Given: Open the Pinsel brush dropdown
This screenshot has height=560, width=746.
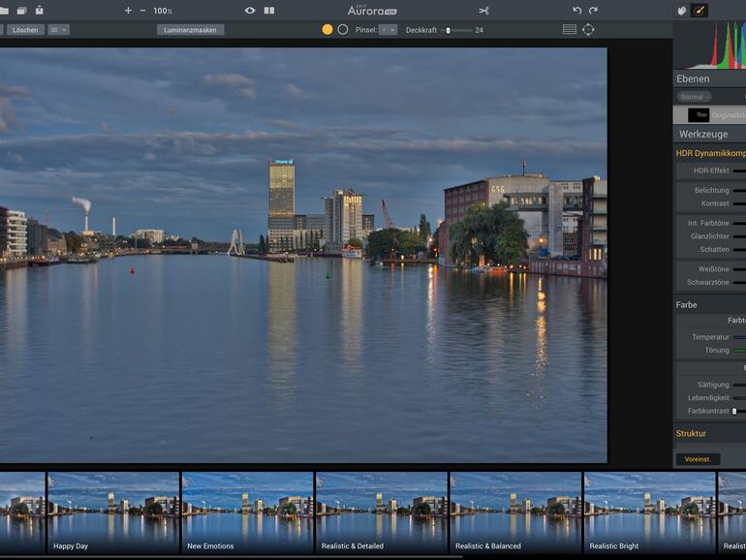Looking at the screenshot, I should click(388, 30).
